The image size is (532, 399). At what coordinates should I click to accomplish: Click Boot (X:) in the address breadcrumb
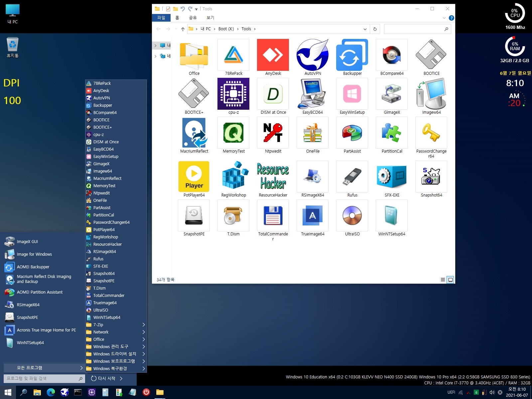coord(226,29)
